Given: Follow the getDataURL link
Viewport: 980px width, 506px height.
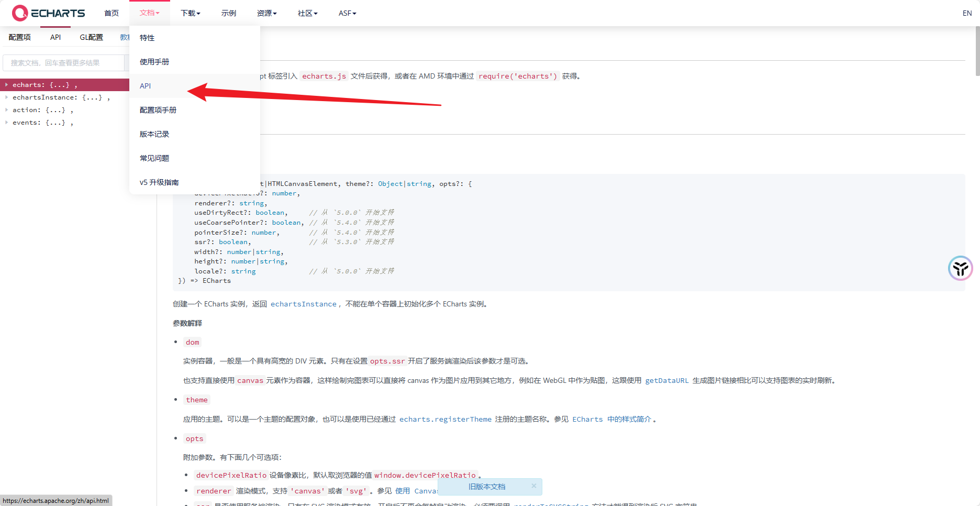Looking at the screenshot, I should coord(667,380).
